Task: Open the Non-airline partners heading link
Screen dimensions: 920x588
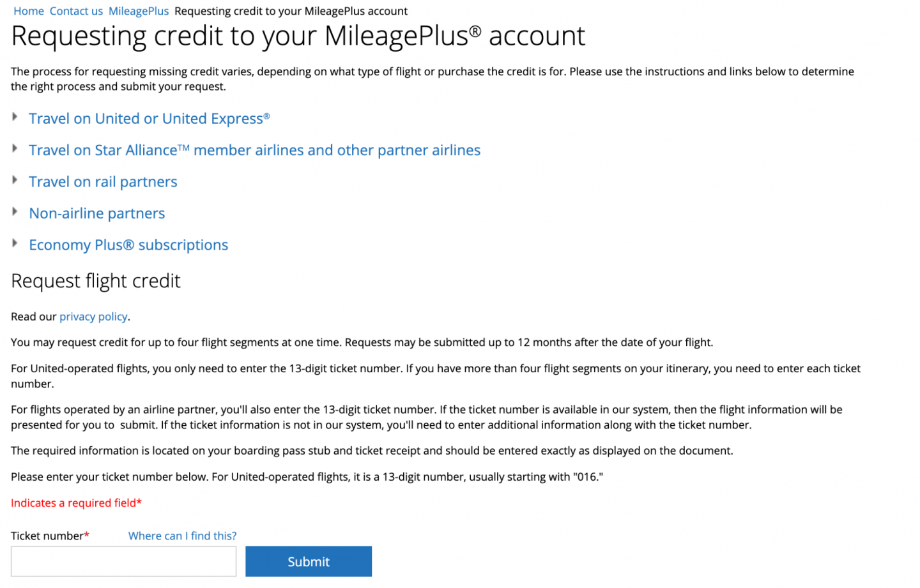Action: click(96, 214)
